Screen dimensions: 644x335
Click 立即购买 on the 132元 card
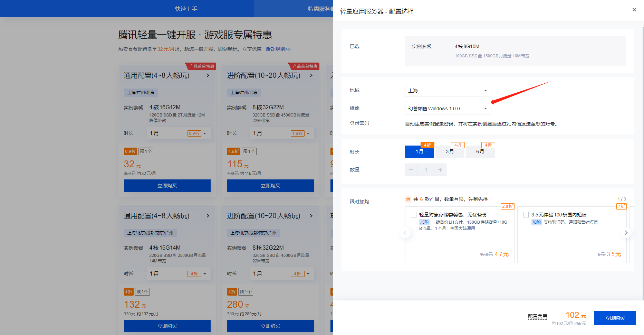click(167, 326)
